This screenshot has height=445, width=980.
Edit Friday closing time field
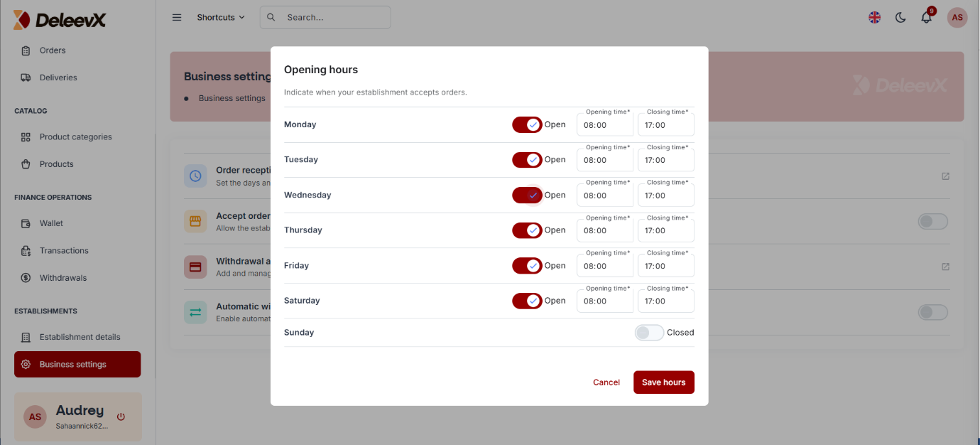click(x=666, y=266)
